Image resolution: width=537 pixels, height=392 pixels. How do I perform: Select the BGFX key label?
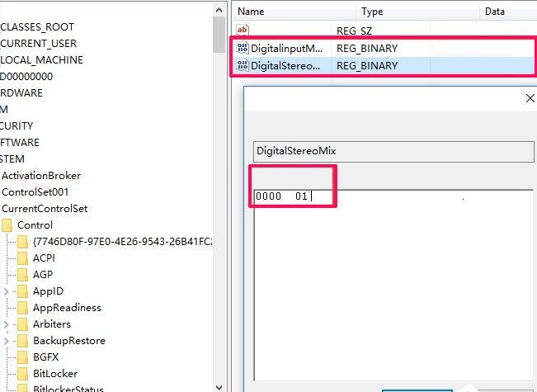click(x=46, y=357)
